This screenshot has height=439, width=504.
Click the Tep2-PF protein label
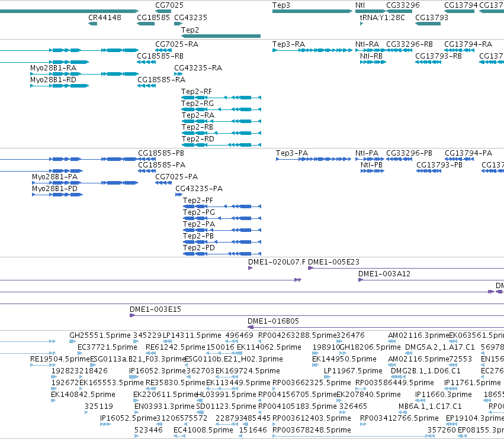198,200
